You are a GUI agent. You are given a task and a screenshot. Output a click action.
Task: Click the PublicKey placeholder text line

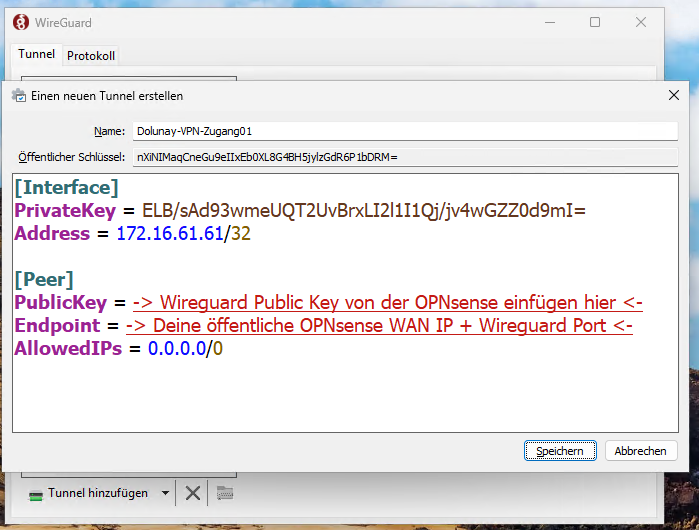coord(387,302)
